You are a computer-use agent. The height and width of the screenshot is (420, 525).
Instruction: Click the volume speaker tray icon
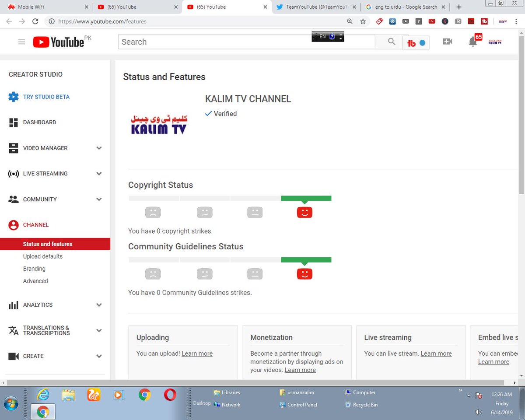pos(478,412)
